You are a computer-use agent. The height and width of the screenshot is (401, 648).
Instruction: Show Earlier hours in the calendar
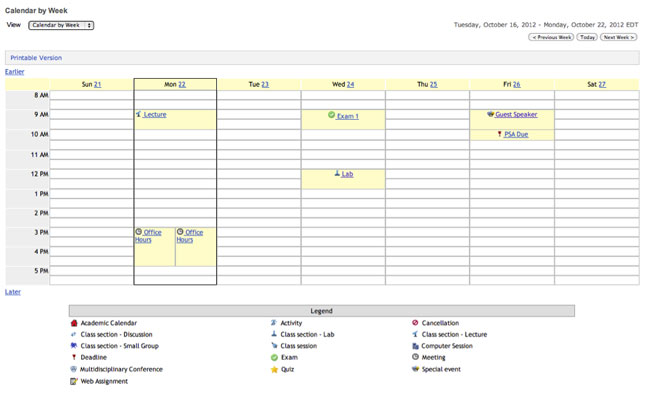click(x=15, y=72)
